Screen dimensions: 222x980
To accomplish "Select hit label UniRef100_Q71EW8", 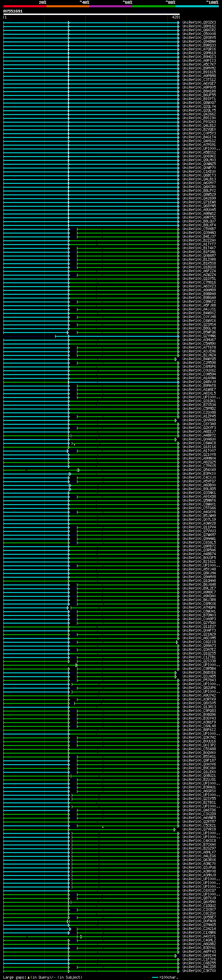I will 199,202.
